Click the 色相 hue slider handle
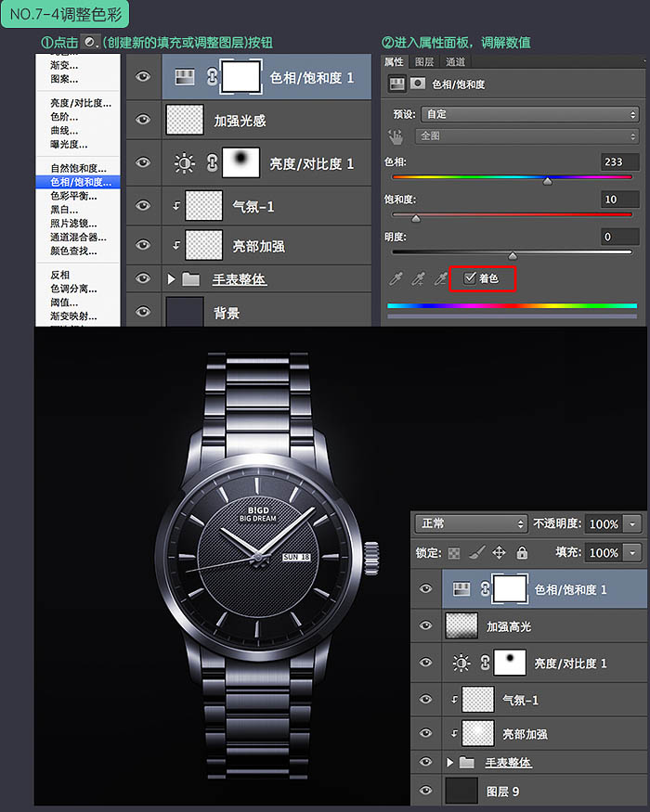The width and height of the screenshot is (650, 812). (547, 181)
